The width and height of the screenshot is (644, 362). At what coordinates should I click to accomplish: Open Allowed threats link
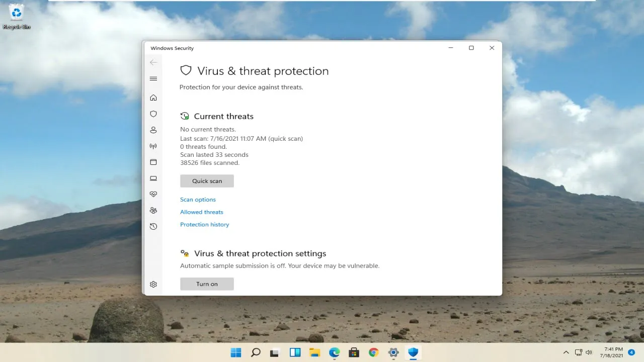click(202, 212)
